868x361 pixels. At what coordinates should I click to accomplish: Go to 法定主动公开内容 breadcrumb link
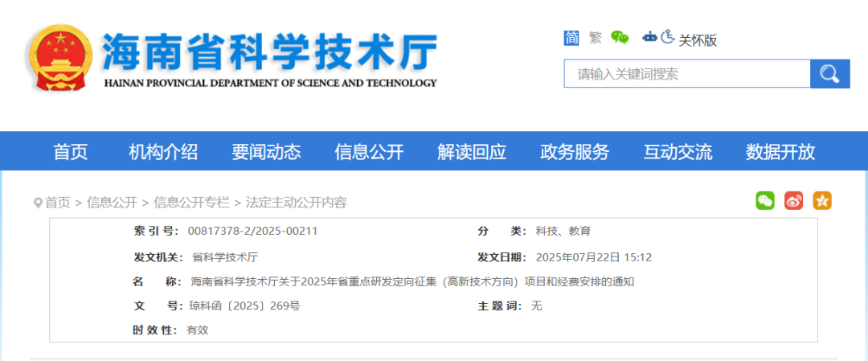tap(296, 203)
